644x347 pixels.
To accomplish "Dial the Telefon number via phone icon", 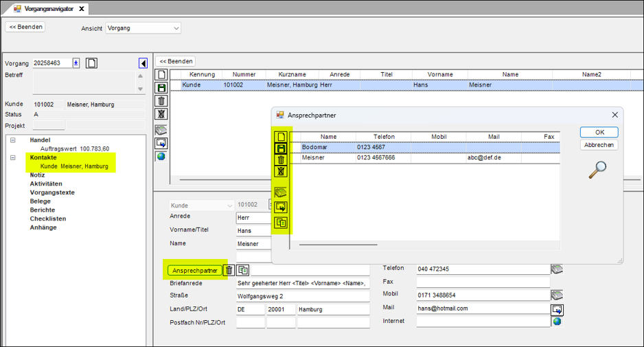I will tap(557, 269).
